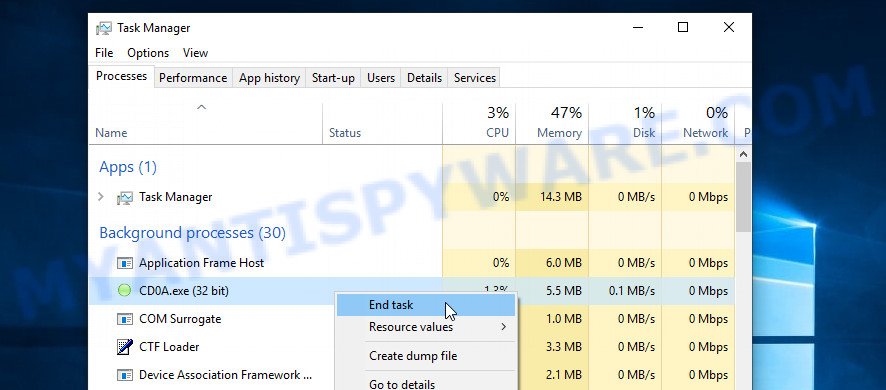The width and height of the screenshot is (886, 390).
Task: Minimize the Task Manager window
Action: point(637,27)
